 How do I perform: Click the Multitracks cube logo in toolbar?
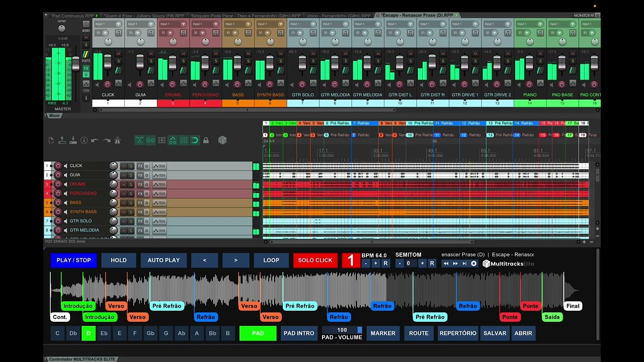pos(222,141)
